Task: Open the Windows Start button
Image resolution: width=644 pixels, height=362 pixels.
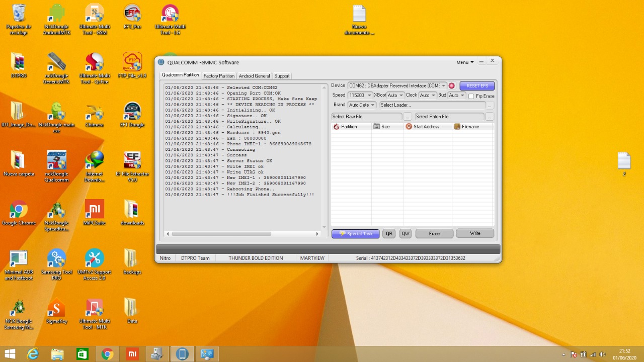Action: pos(10,354)
